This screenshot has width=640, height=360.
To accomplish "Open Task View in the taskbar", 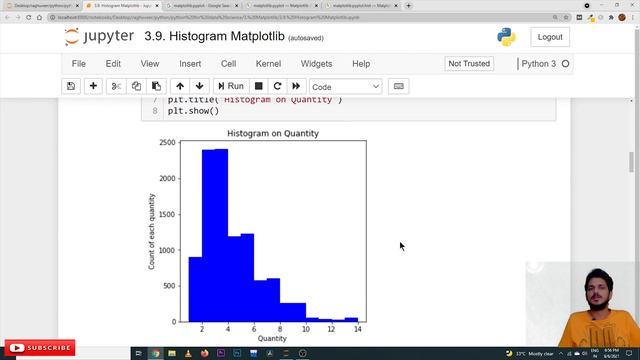I will pyautogui.click(x=139, y=353).
